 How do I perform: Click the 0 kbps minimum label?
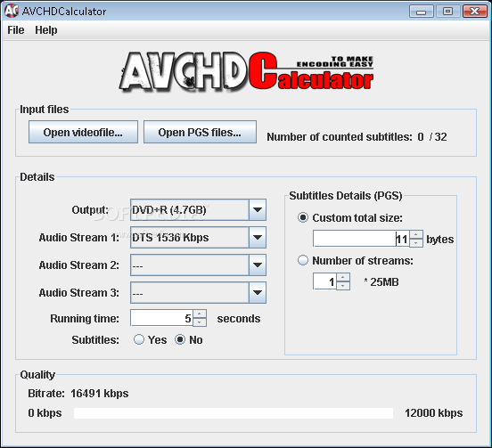[x=45, y=413]
